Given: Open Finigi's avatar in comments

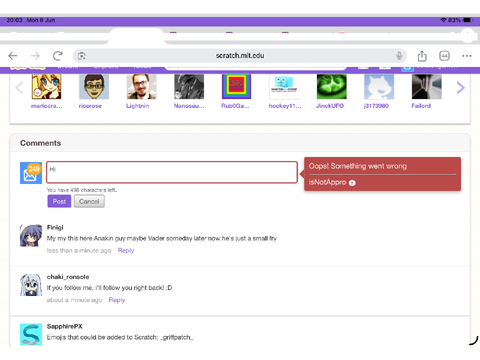Looking at the screenshot, I should pyautogui.click(x=31, y=235).
